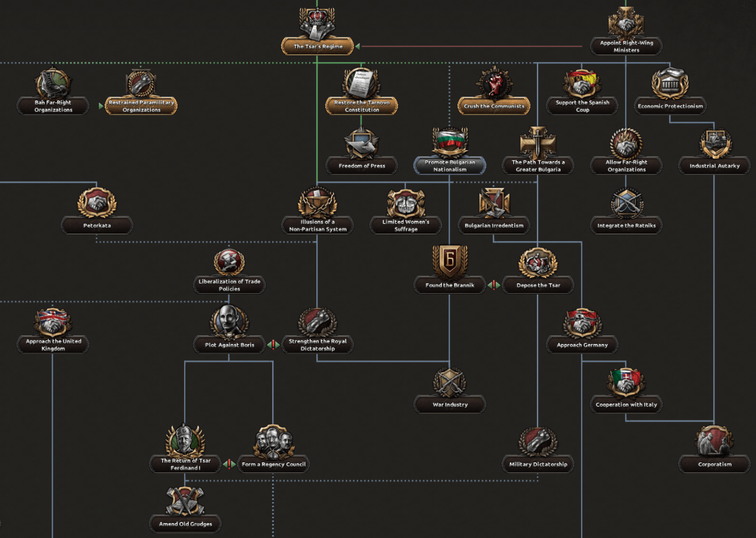Click the Petorkata label plate
Image resolution: width=756 pixels, height=538 pixels.
[x=97, y=226]
